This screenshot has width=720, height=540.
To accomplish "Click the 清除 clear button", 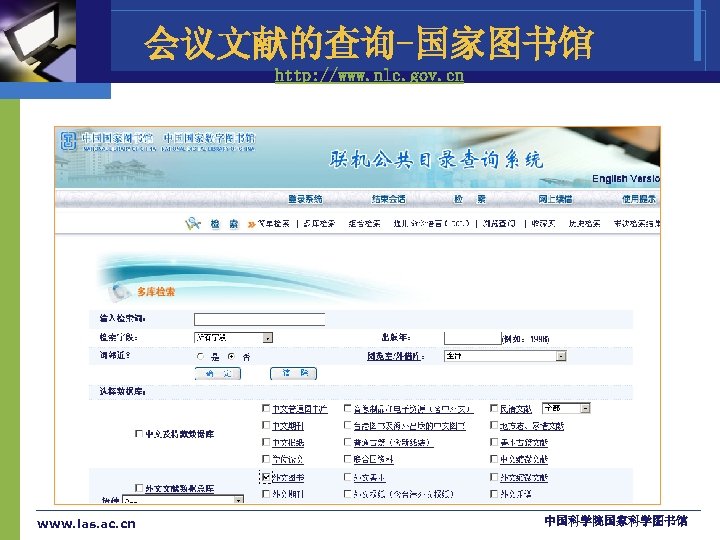I will 293,374.
